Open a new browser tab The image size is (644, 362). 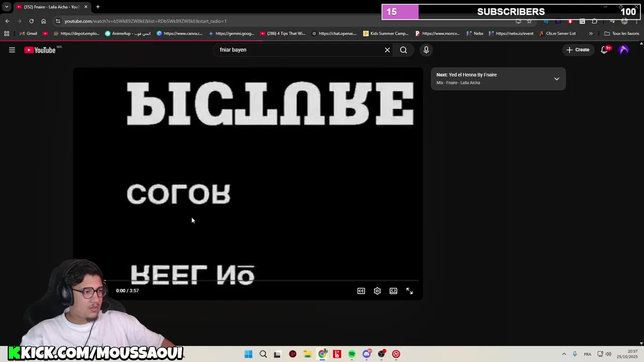pos(98,7)
